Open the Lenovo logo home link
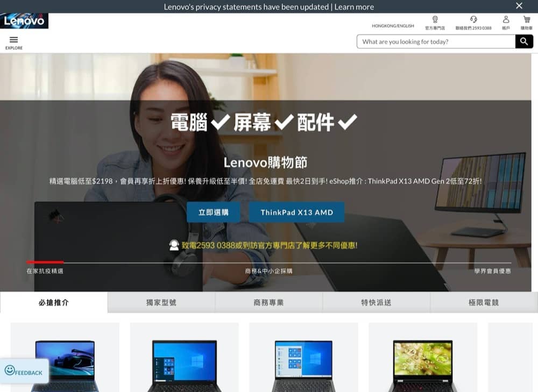 pos(24,21)
